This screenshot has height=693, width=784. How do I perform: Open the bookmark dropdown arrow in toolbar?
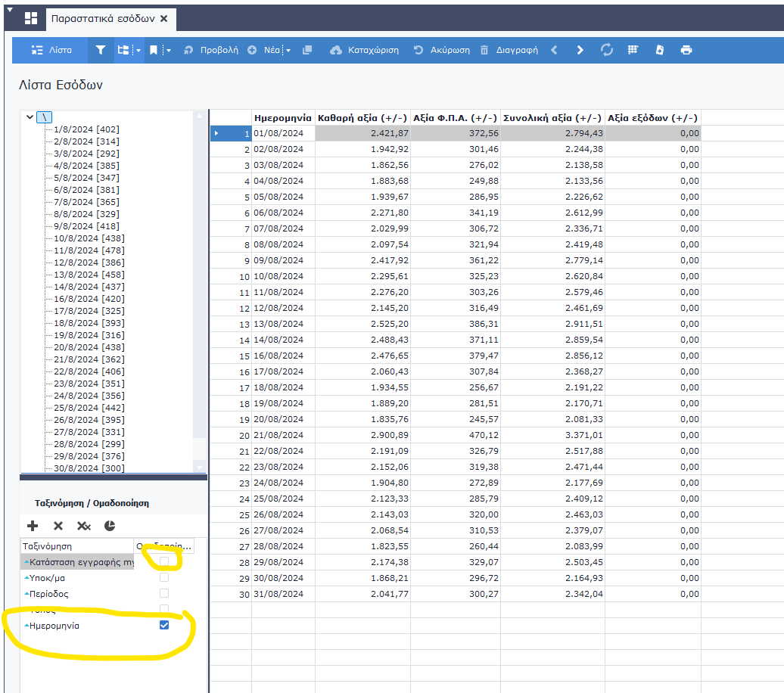pos(168,51)
